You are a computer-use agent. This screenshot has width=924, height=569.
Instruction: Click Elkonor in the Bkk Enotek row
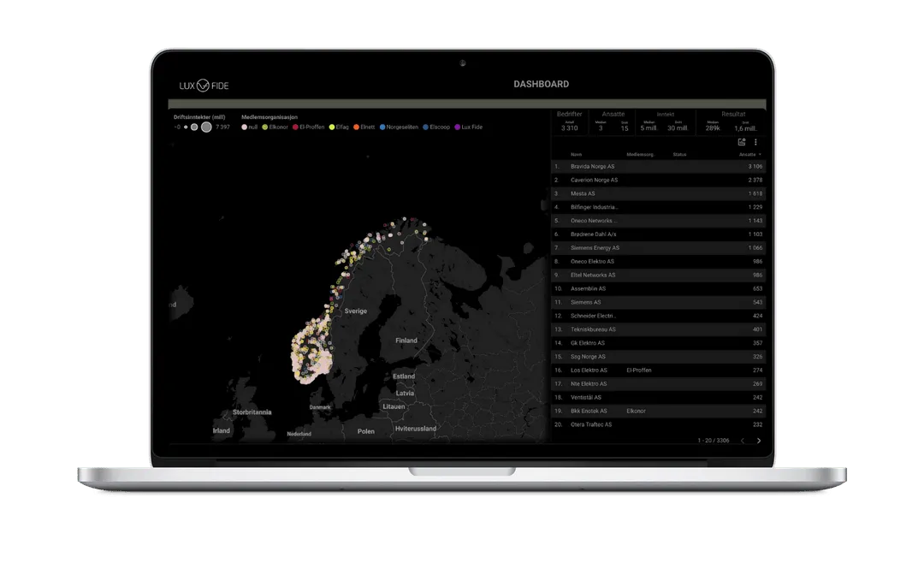(x=636, y=411)
